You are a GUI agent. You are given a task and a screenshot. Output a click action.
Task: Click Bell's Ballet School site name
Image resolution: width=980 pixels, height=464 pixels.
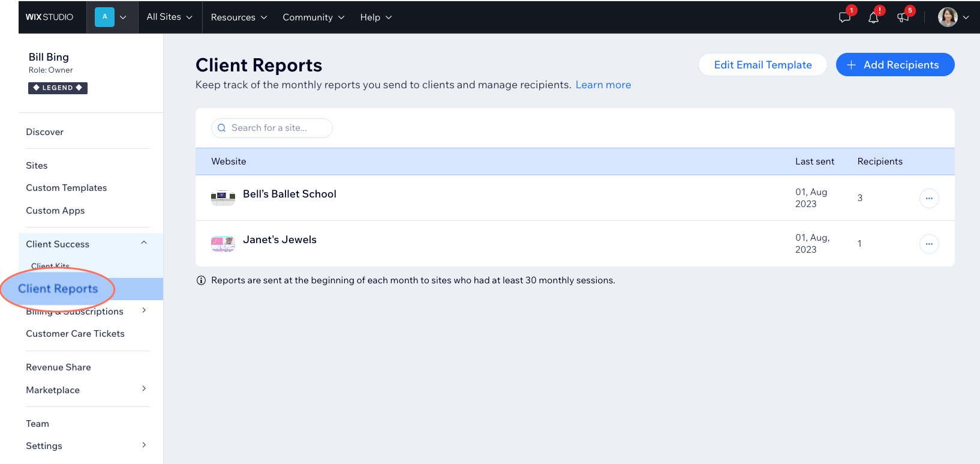[x=290, y=194]
